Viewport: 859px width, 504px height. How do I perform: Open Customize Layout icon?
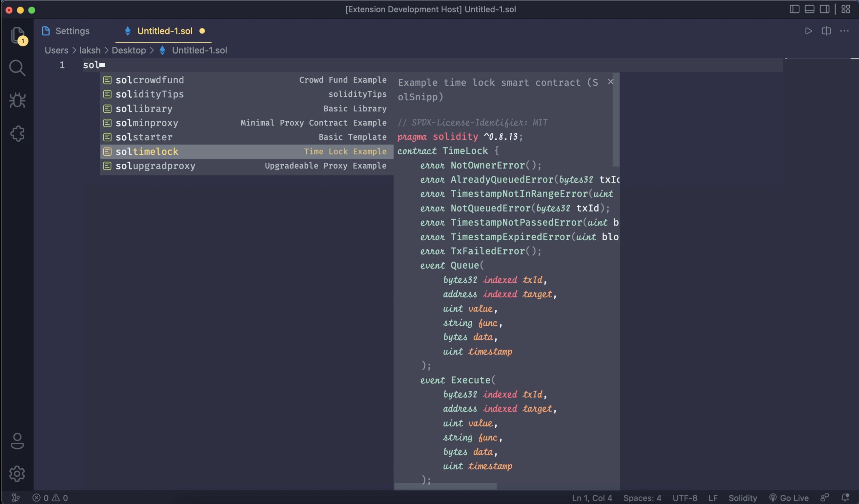(x=846, y=9)
